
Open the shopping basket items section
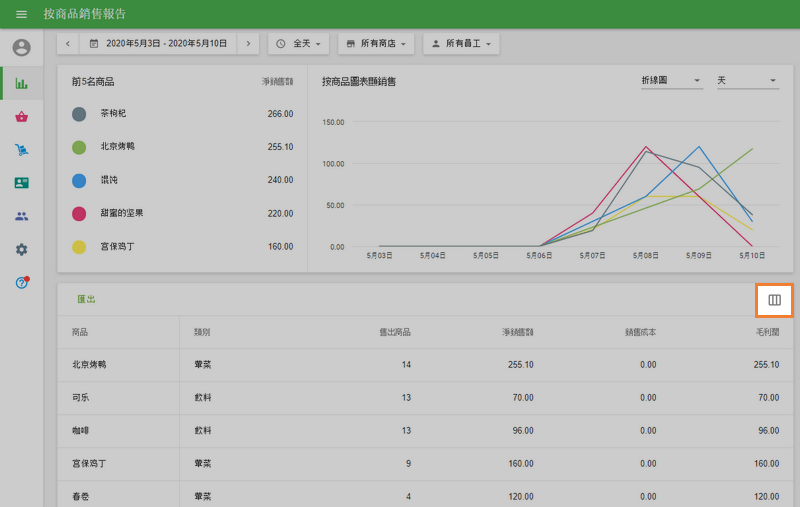point(21,117)
